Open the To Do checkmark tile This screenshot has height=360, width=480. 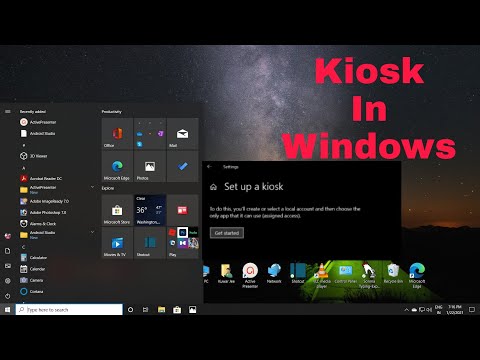pyautogui.click(x=183, y=166)
